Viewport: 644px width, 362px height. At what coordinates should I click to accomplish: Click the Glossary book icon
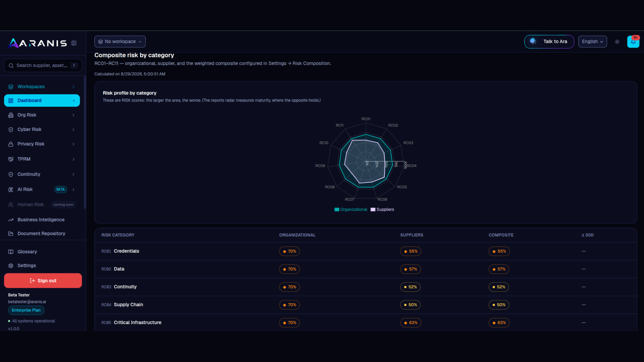pyautogui.click(x=11, y=252)
